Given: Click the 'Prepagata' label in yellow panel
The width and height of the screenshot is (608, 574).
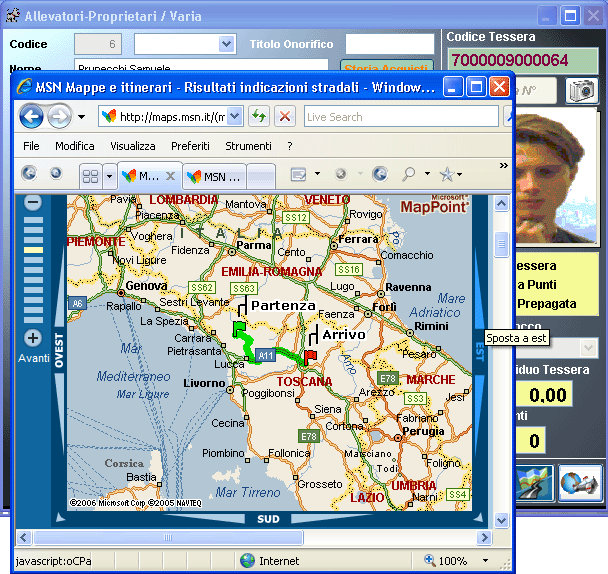Looking at the screenshot, I should [x=547, y=304].
